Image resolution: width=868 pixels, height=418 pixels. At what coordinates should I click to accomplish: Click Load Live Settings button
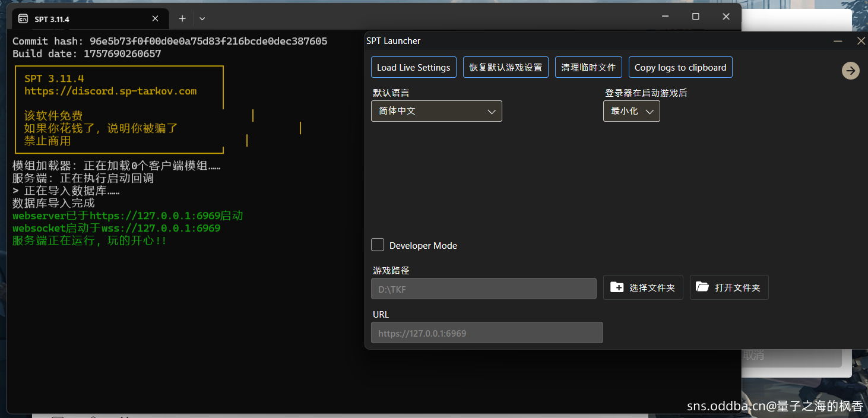pyautogui.click(x=414, y=67)
